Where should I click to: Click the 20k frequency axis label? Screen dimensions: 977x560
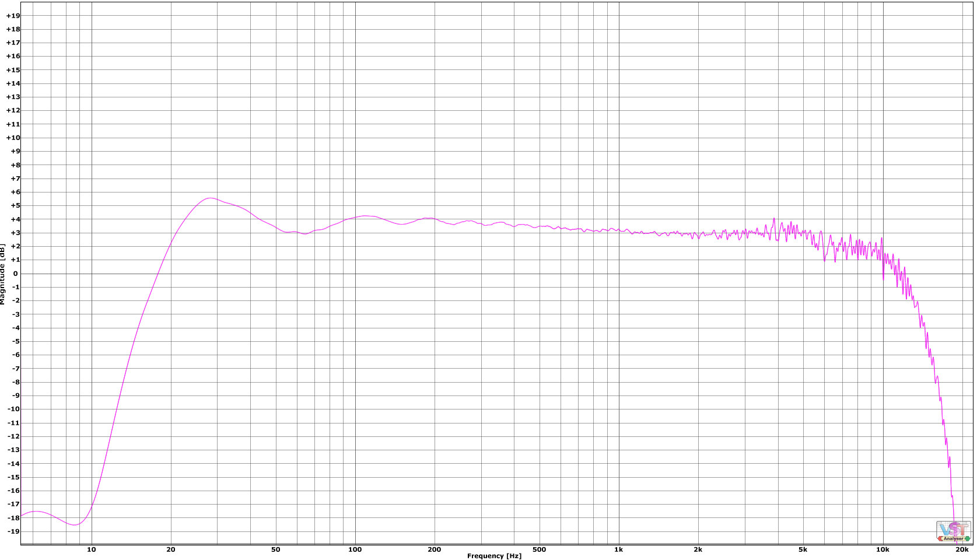962,549
